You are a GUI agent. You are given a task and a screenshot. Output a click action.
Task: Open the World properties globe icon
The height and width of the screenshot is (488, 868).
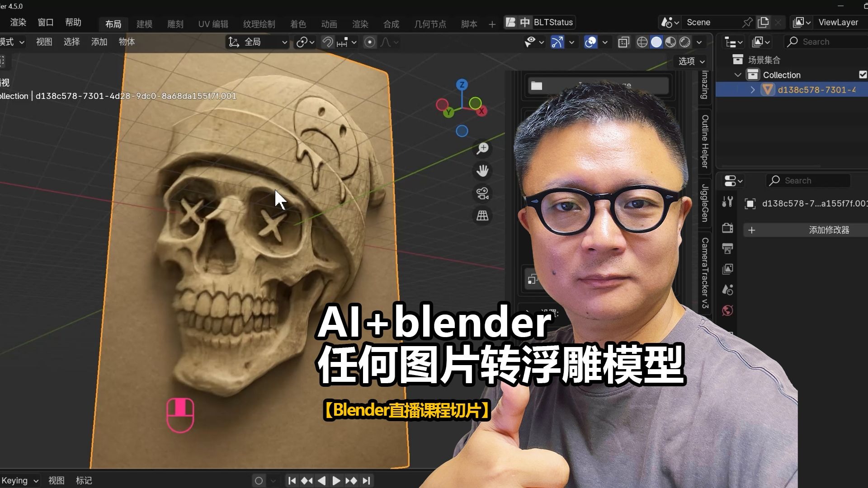point(727,310)
